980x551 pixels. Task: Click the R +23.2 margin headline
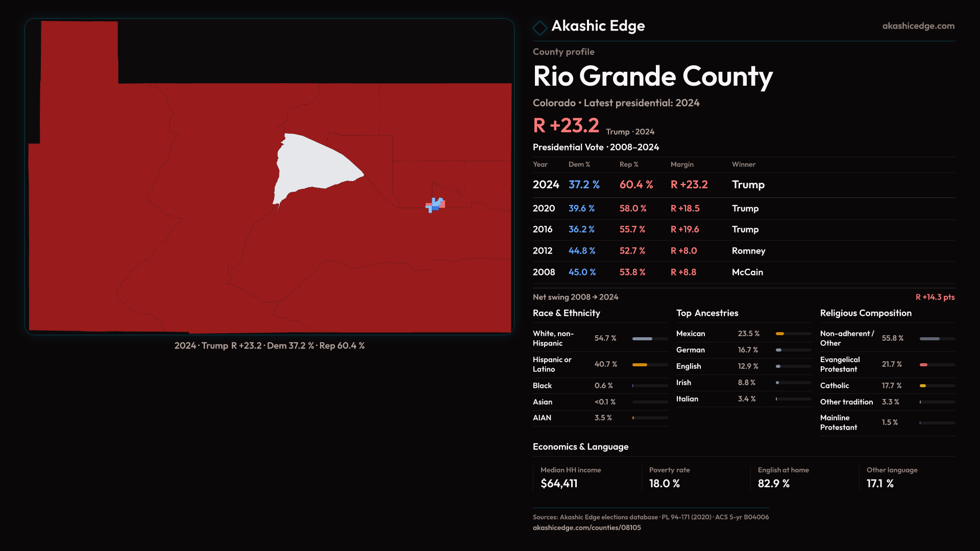[566, 126]
